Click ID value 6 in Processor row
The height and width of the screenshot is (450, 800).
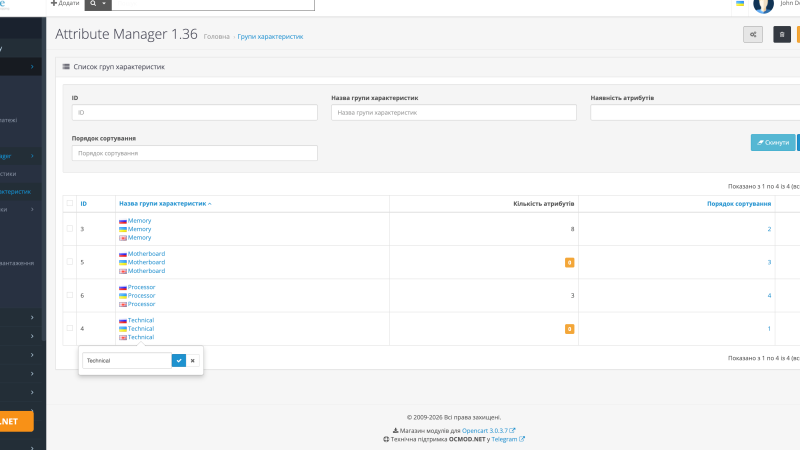pos(82,295)
